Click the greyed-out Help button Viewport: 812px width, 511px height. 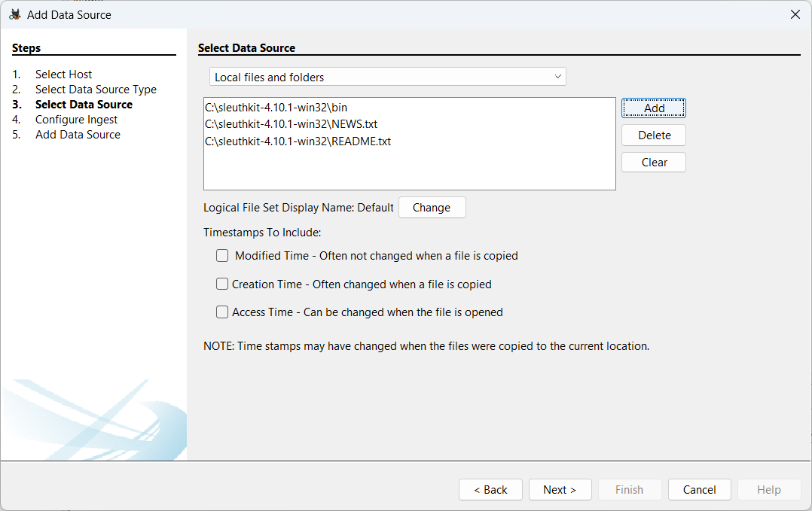[x=769, y=490]
